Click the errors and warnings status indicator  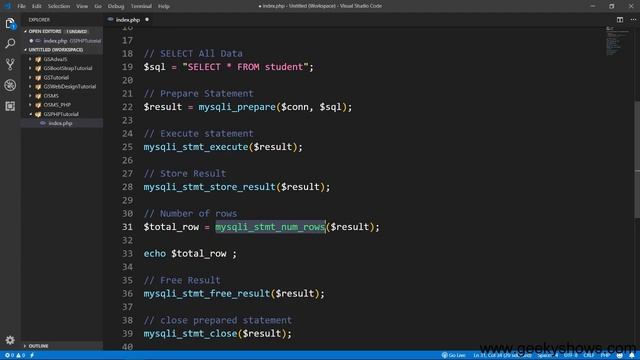(15, 355)
